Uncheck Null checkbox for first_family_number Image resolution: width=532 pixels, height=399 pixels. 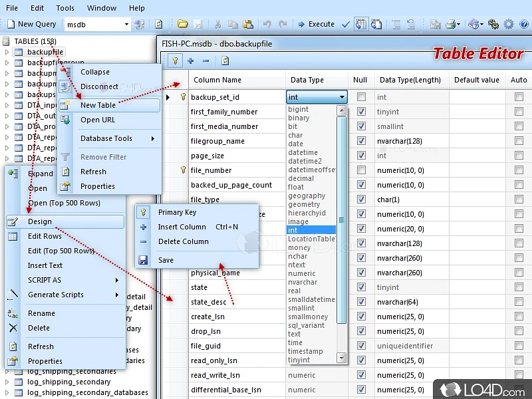coord(361,112)
